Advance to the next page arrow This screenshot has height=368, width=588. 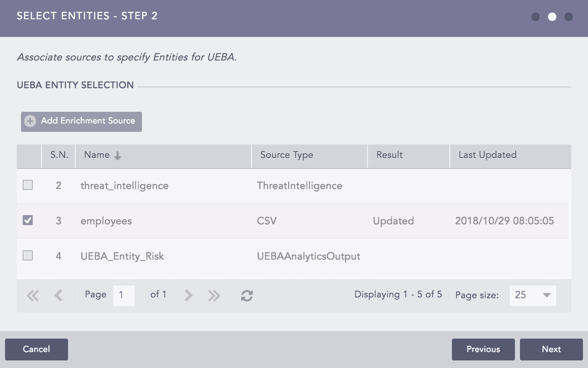[188, 295]
